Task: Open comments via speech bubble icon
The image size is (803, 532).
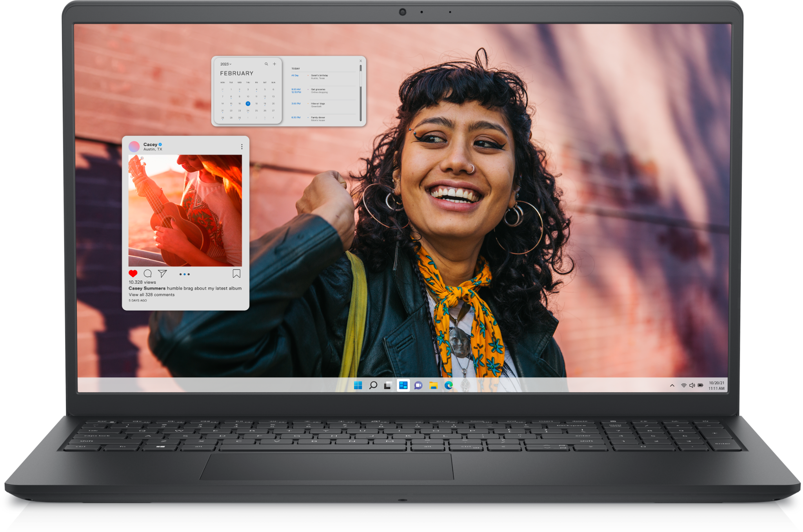Action: pos(147,273)
